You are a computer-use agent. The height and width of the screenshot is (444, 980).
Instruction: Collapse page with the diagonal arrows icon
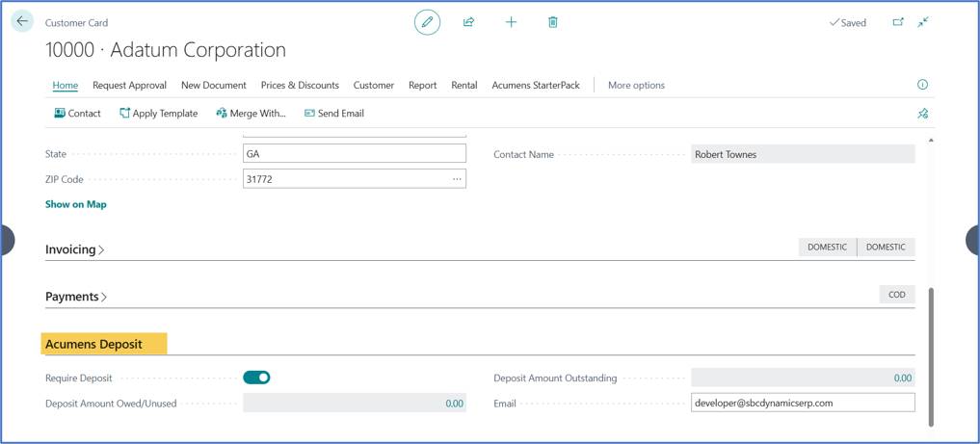(x=923, y=22)
